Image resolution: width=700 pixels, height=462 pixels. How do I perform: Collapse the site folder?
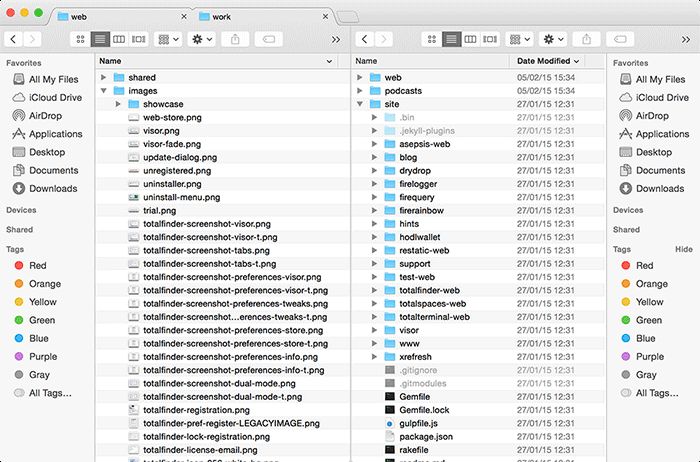point(360,104)
